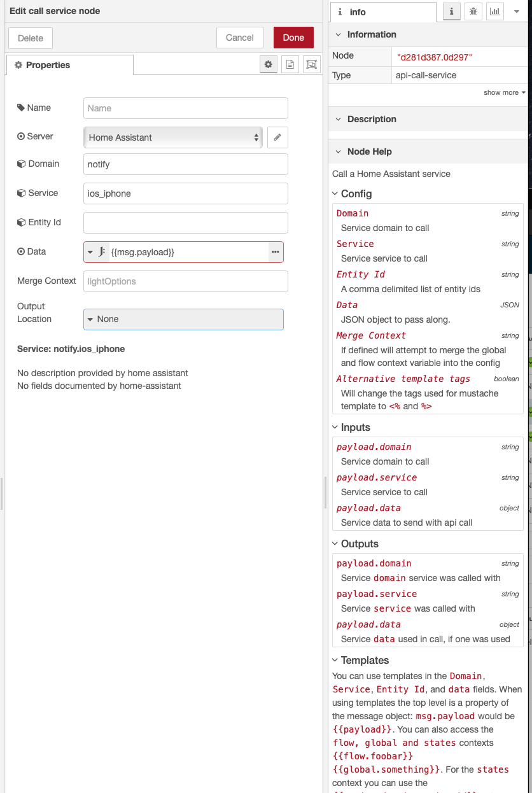Open the sidebar panel selector arrow
The height and width of the screenshot is (793, 532).
click(516, 12)
